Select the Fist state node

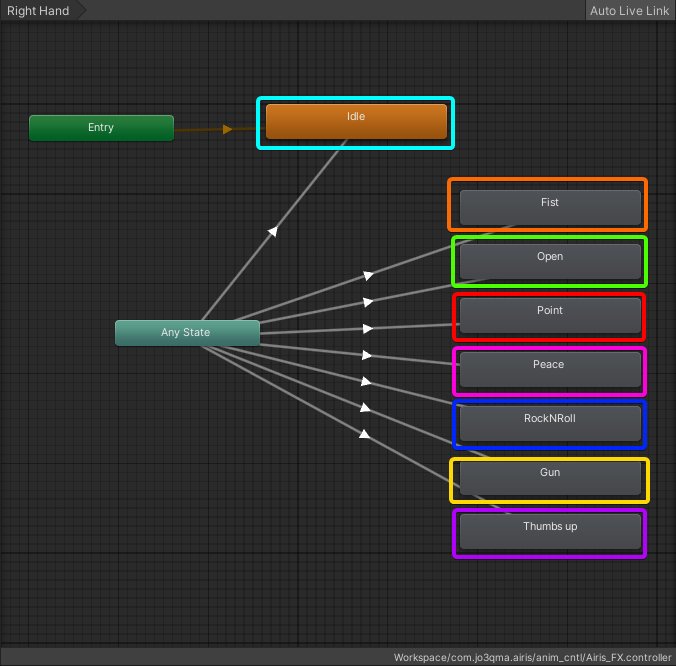click(x=549, y=207)
